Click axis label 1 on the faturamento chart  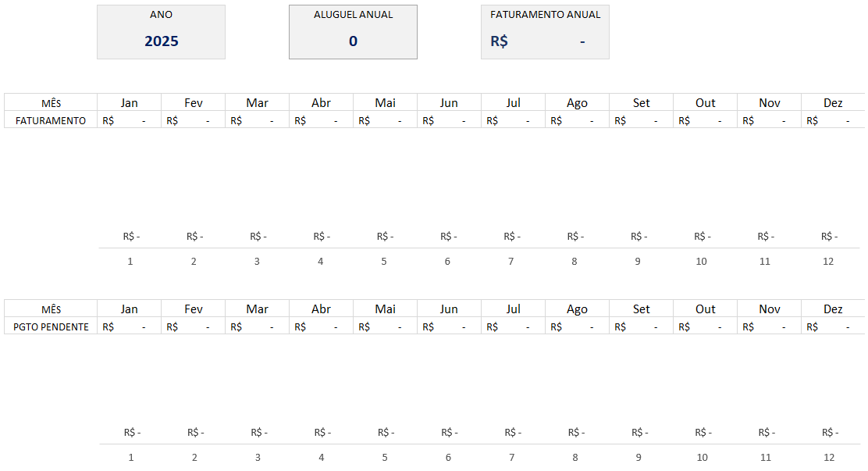(130, 261)
